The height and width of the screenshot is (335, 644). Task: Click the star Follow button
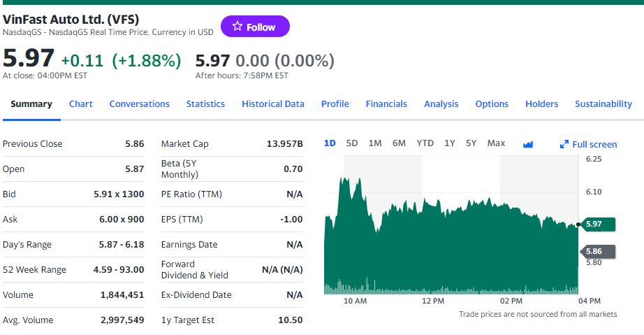coord(255,27)
